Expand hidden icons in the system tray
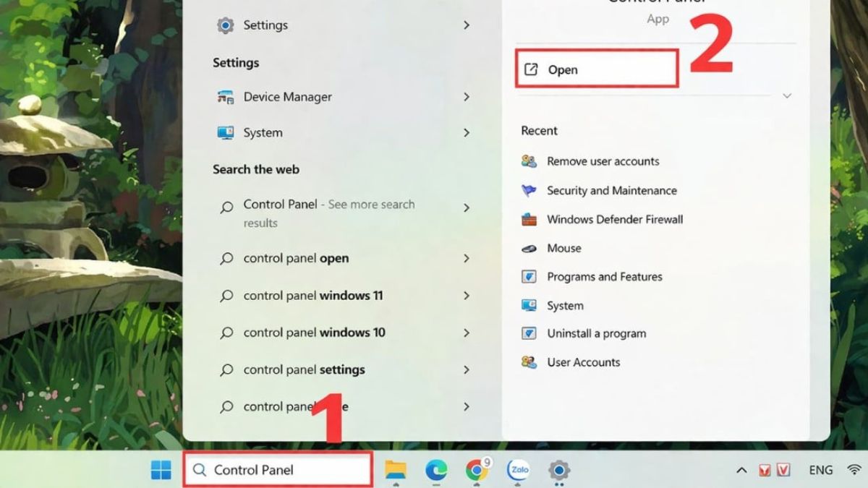Screen dimensions: 868x488 click(x=741, y=469)
